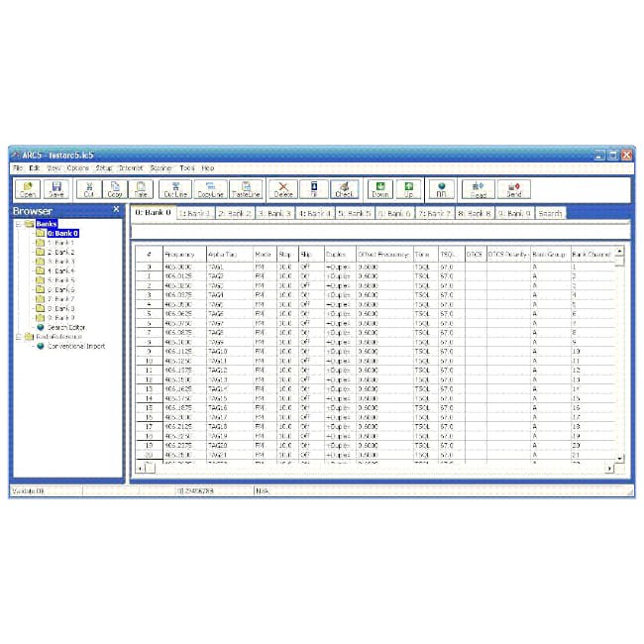The height and width of the screenshot is (644, 644).
Task: Click the Open file toolbar icon
Action: (27, 189)
